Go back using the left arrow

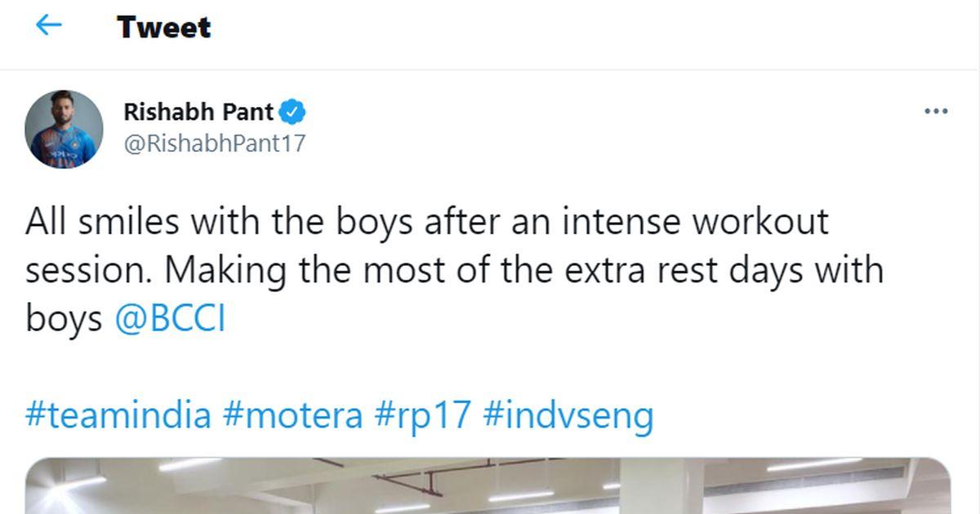(49, 26)
